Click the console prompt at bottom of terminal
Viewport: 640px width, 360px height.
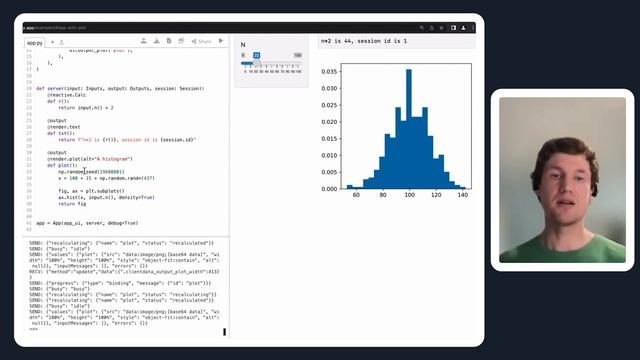(x=33, y=329)
